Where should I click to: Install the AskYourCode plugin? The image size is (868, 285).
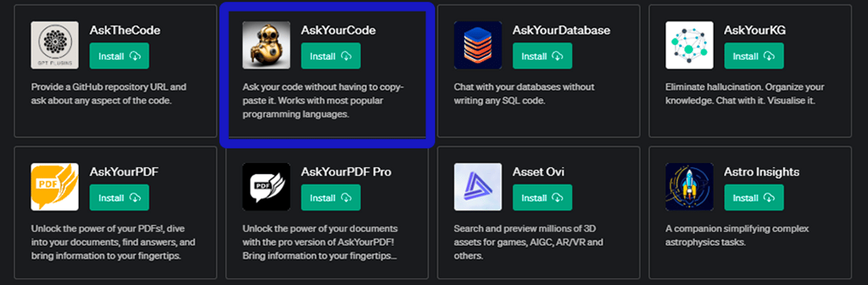coord(331,56)
